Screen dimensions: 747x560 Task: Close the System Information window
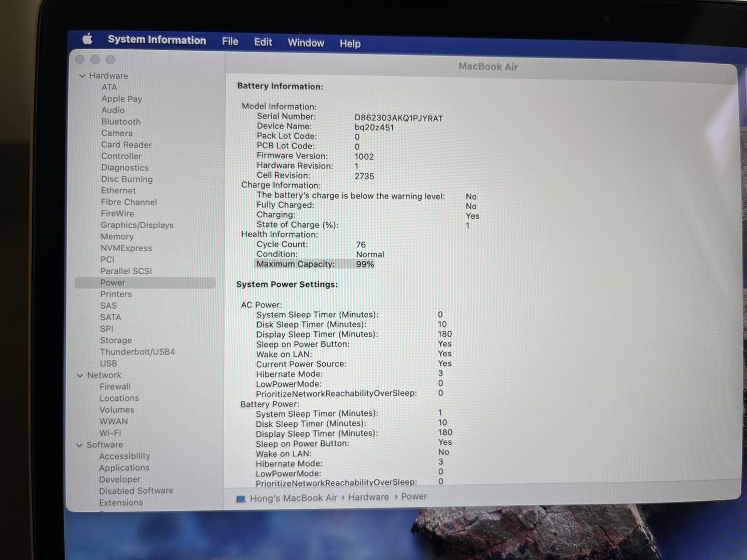tap(79, 60)
